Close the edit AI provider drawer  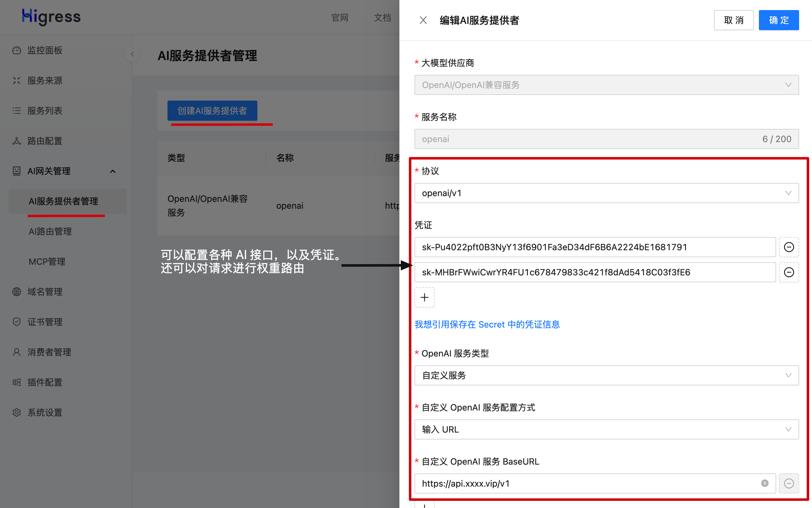(x=423, y=20)
